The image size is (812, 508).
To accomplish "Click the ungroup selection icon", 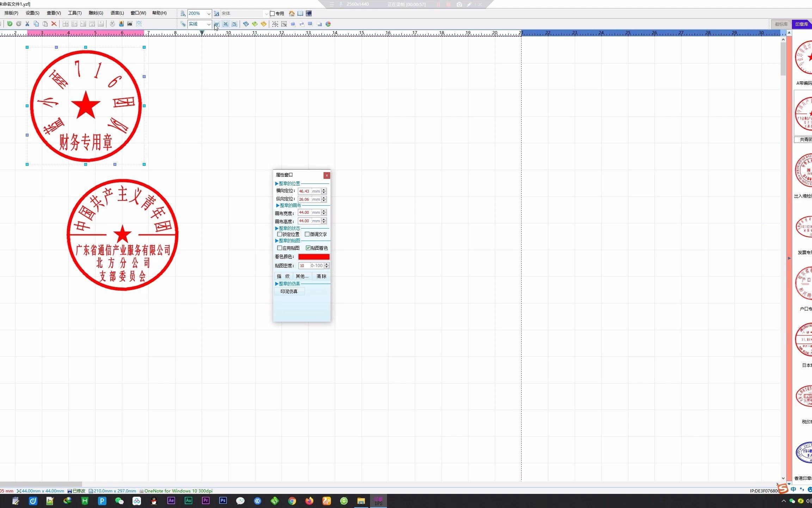I will click(x=284, y=24).
